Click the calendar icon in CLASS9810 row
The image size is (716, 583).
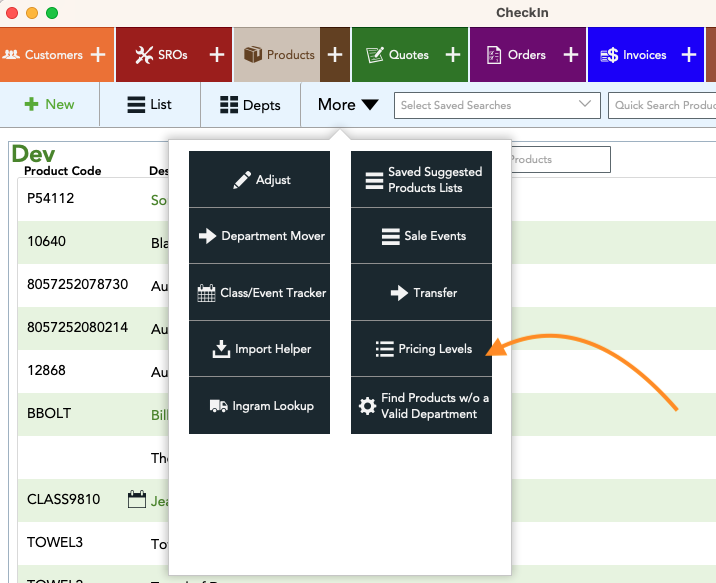tap(137, 500)
